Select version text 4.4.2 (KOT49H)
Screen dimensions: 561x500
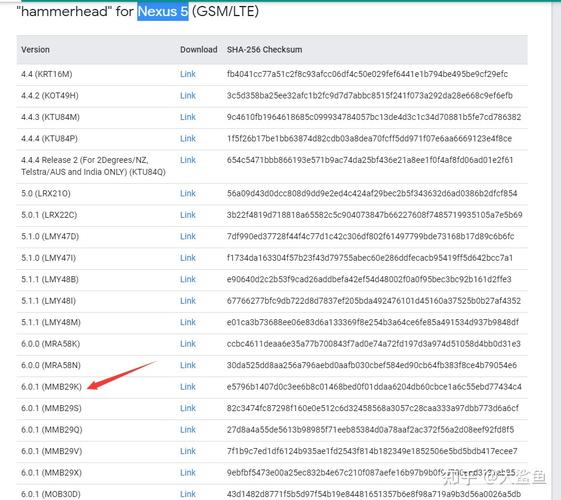[x=50, y=95]
